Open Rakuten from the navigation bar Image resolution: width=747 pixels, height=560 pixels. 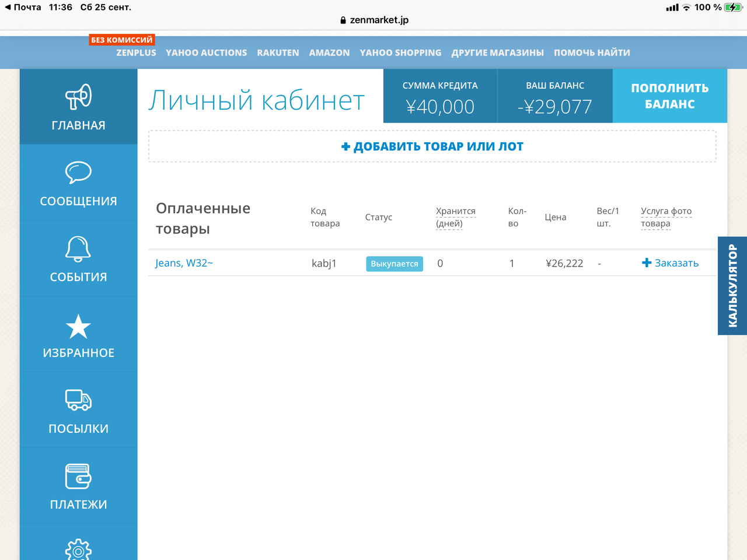(x=278, y=52)
